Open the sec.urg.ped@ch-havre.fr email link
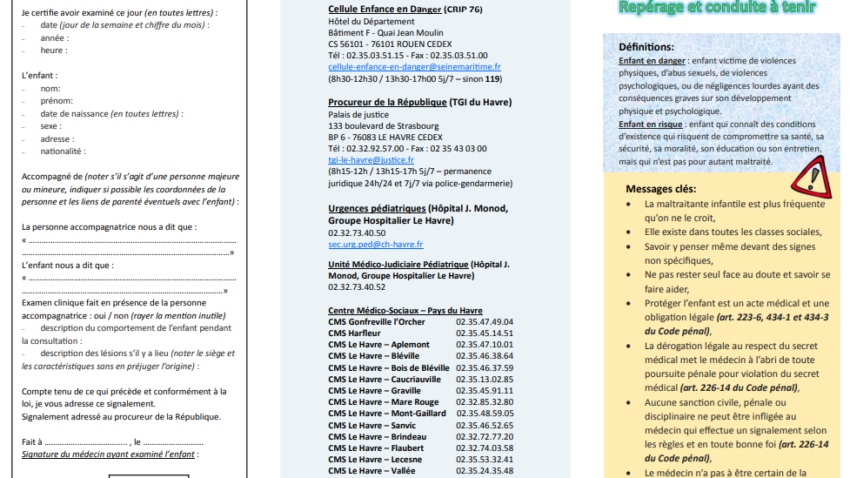This screenshot has height=478, width=850. point(376,243)
